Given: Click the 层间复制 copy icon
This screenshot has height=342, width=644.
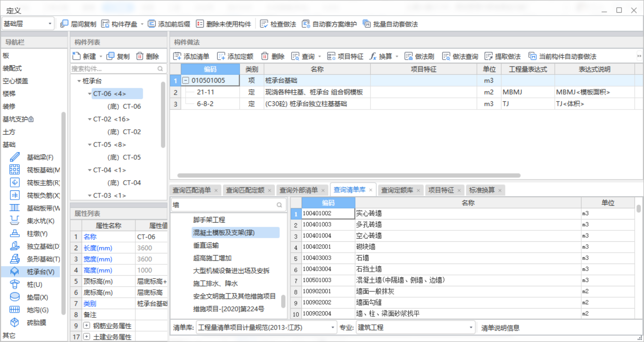Looking at the screenshot, I should click(64, 24).
